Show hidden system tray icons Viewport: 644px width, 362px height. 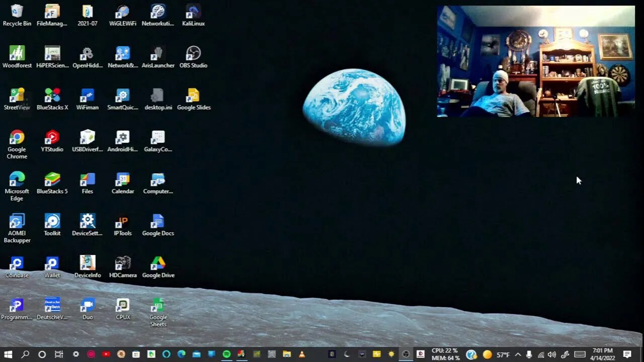tap(518, 354)
